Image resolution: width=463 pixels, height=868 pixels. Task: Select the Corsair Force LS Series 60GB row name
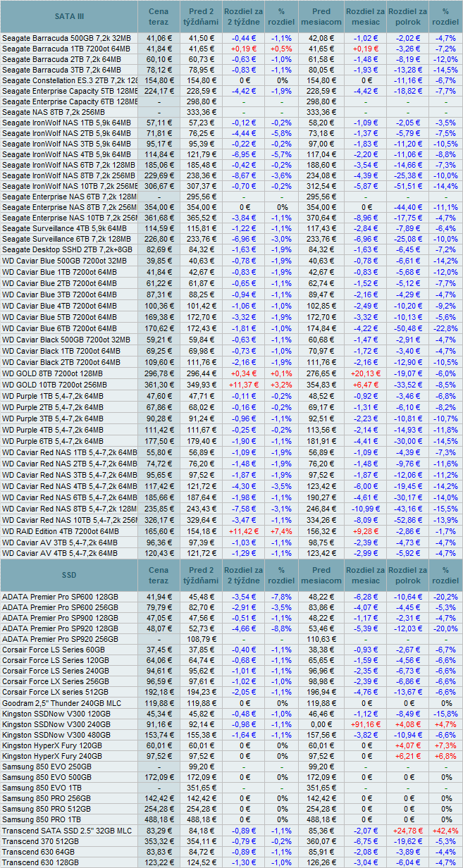[x=54, y=650]
